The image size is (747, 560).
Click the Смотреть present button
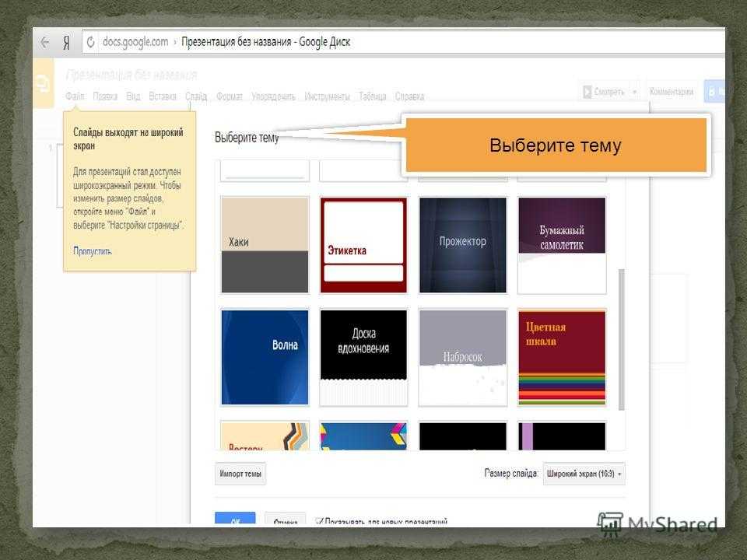coord(604,92)
